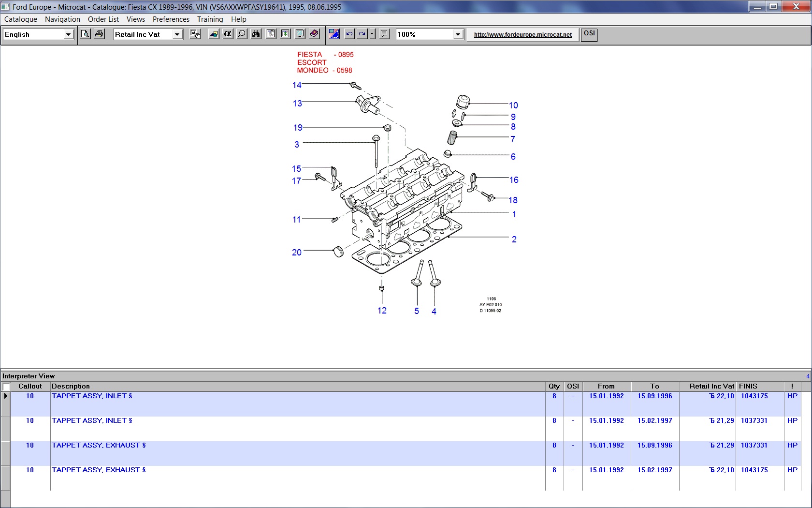Select callout 14 on the diagram
This screenshot has height=508, width=812.
[x=297, y=85]
